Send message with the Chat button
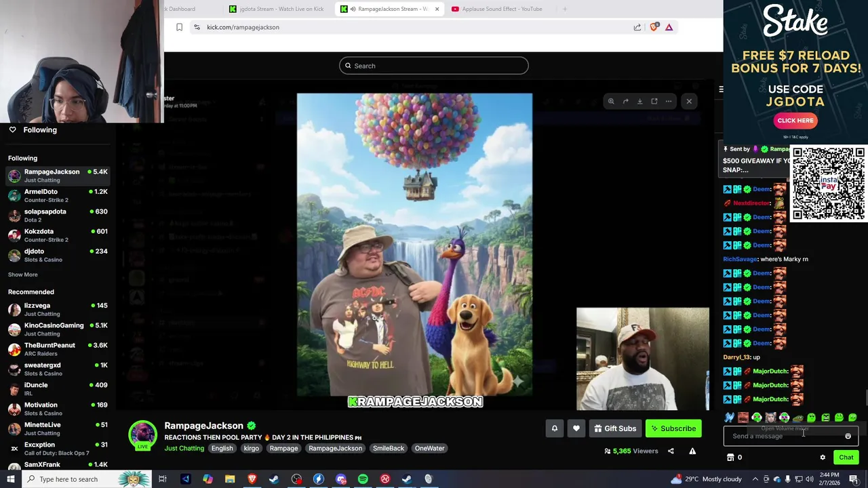868x488 pixels. pos(846,457)
